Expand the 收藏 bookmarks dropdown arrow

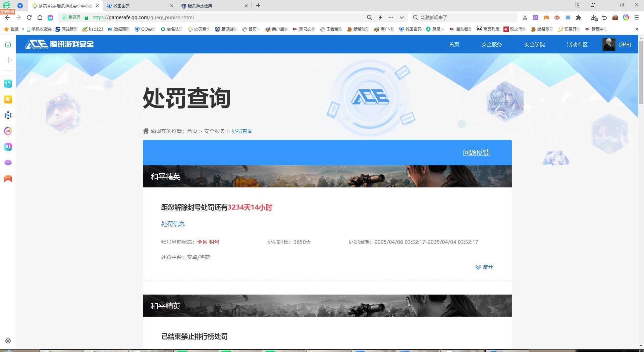(x=23, y=29)
